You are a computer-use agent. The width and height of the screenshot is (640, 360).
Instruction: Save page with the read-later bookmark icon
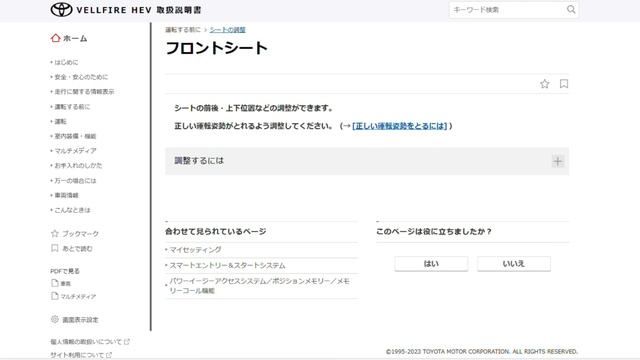click(x=564, y=84)
